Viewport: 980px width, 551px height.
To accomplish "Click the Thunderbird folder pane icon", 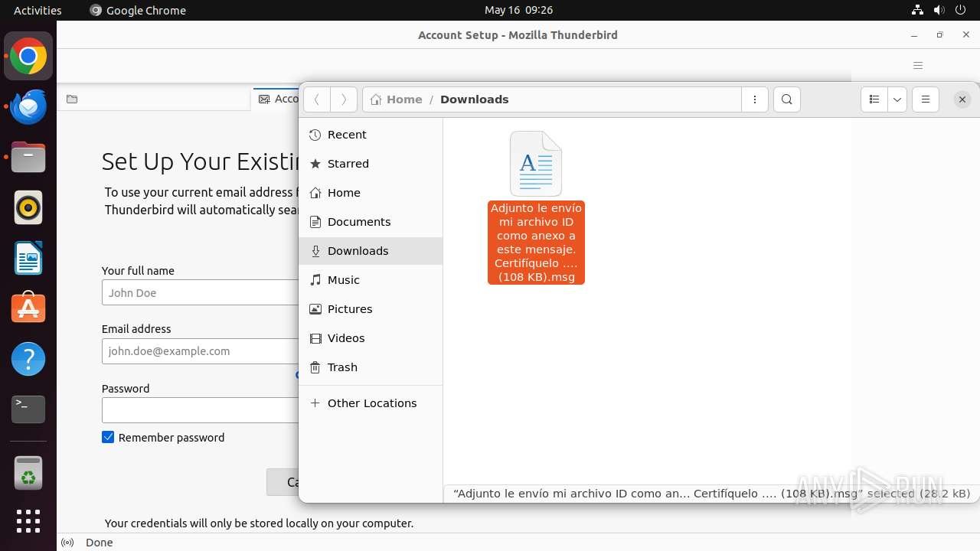I will pos(72,99).
